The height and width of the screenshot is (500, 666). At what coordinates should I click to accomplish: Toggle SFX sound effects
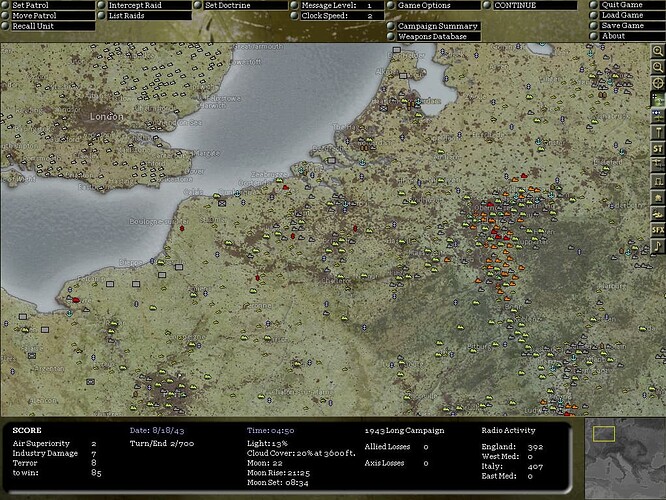[658, 229]
